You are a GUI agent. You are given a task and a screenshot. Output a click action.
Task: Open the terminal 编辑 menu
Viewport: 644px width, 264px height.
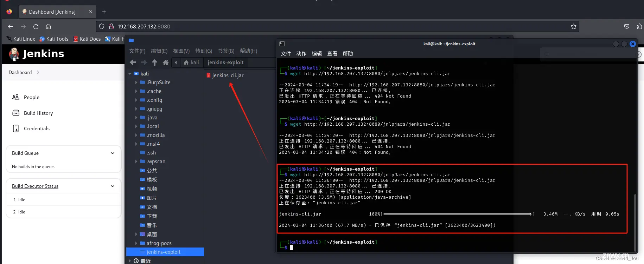pos(317,54)
